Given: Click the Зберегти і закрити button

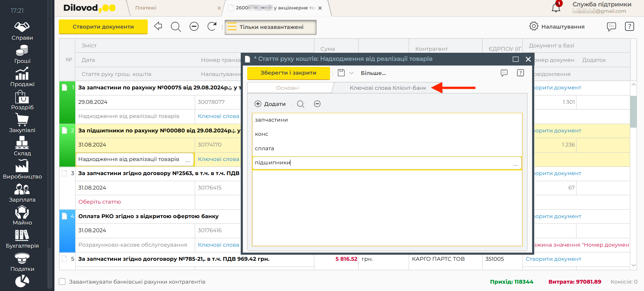Looking at the screenshot, I should (x=288, y=73).
